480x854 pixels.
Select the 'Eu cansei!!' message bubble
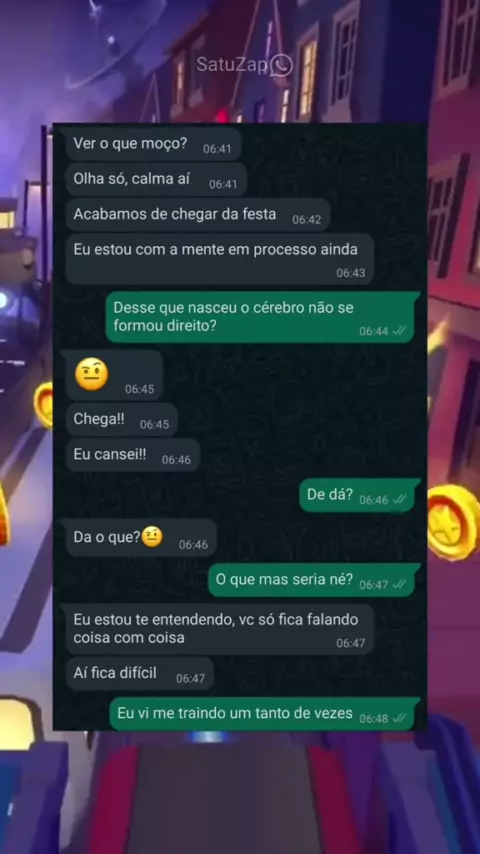[x=132, y=455]
